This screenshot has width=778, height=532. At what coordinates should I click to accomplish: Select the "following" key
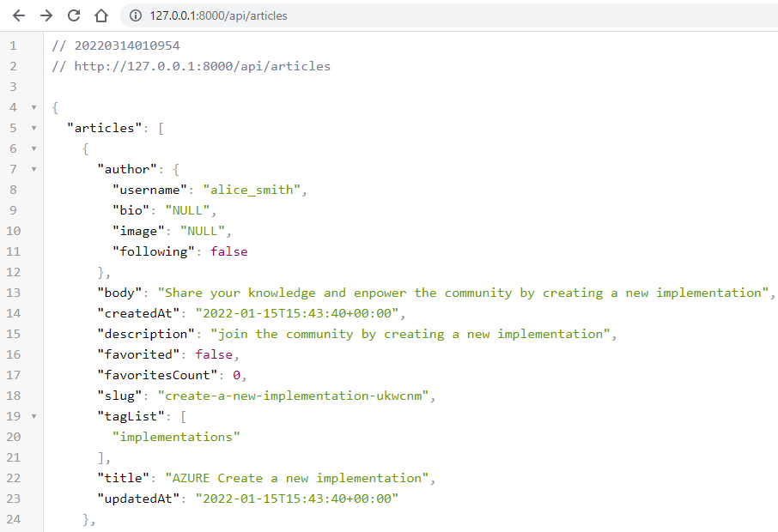click(x=154, y=251)
